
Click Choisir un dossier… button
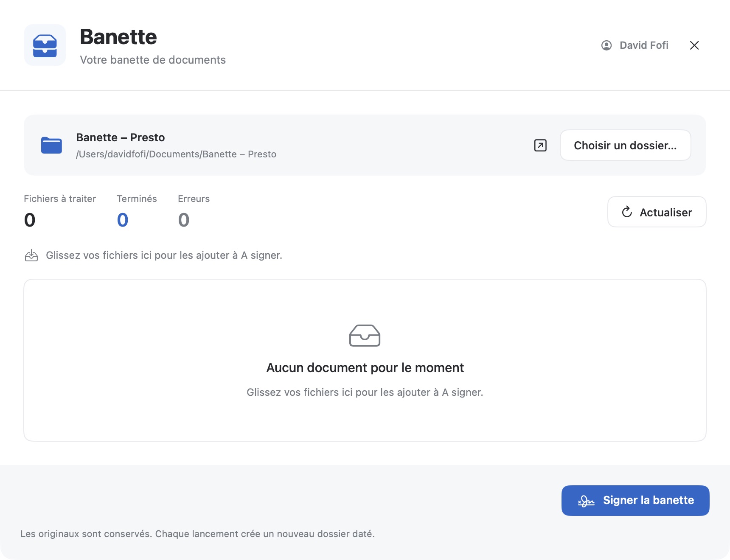625,145
